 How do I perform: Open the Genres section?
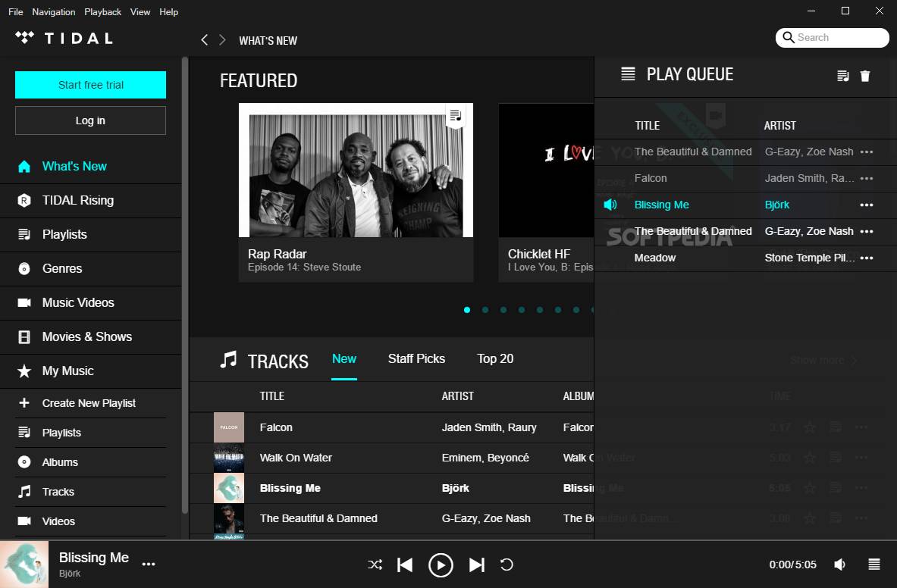[90, 268]
